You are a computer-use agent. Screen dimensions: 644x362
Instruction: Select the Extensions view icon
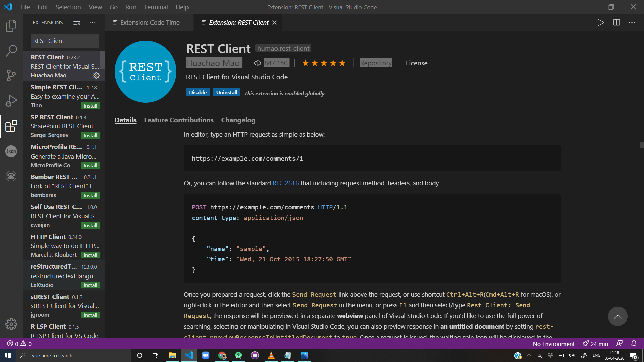point(11,126)
